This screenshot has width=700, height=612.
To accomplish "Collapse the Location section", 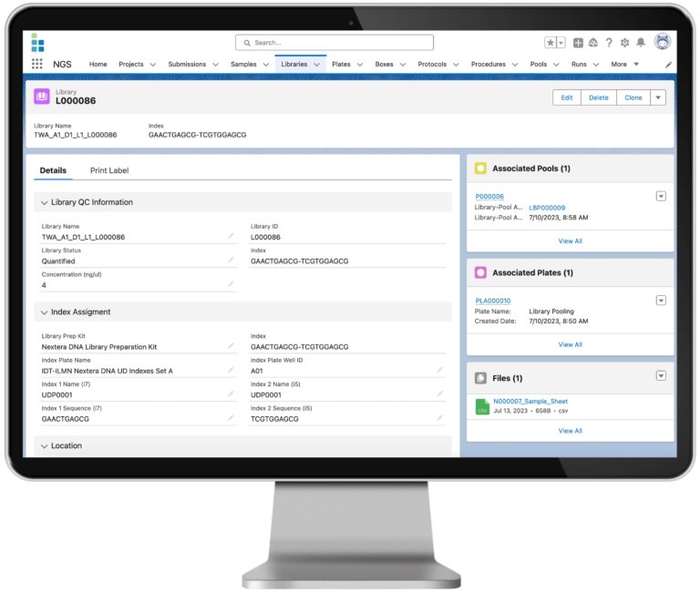I will click(x=44, y=446).
